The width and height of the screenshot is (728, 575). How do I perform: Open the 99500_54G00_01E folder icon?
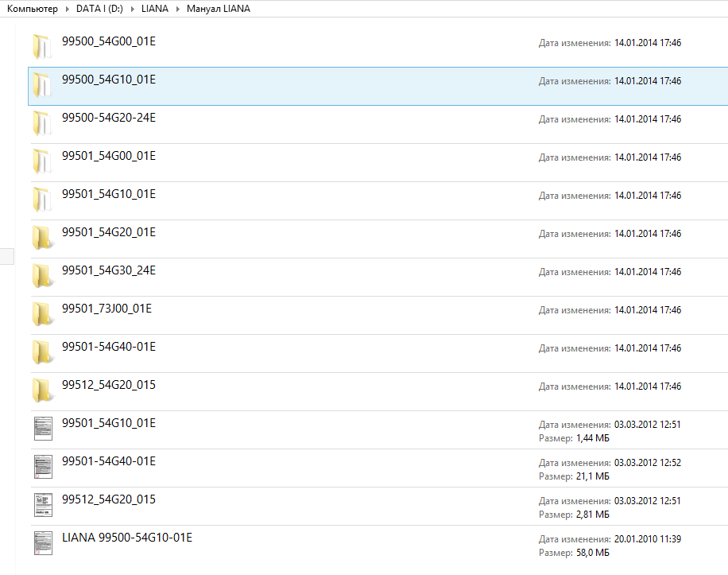[x=43, y=47]
